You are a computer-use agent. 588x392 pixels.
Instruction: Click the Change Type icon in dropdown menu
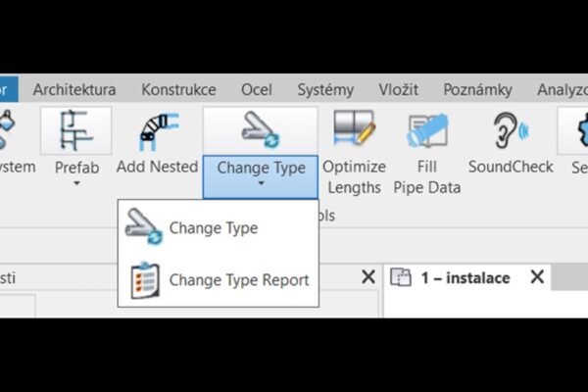(x=144, y=226)
